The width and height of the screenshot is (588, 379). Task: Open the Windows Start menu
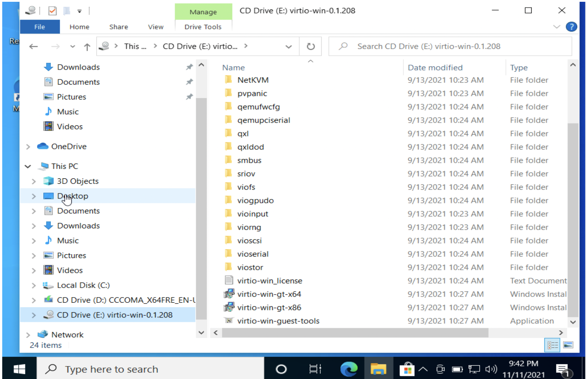click(x=18, y=369)
